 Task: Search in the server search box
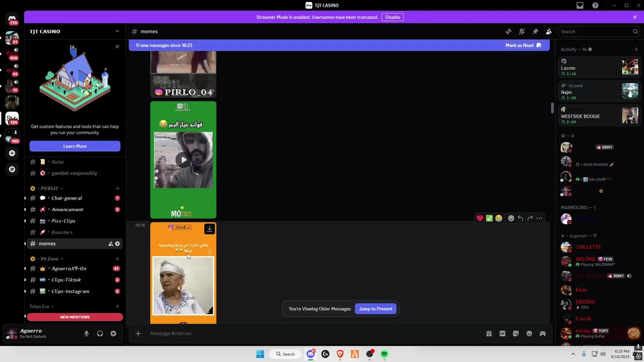[x=599, y=31]
